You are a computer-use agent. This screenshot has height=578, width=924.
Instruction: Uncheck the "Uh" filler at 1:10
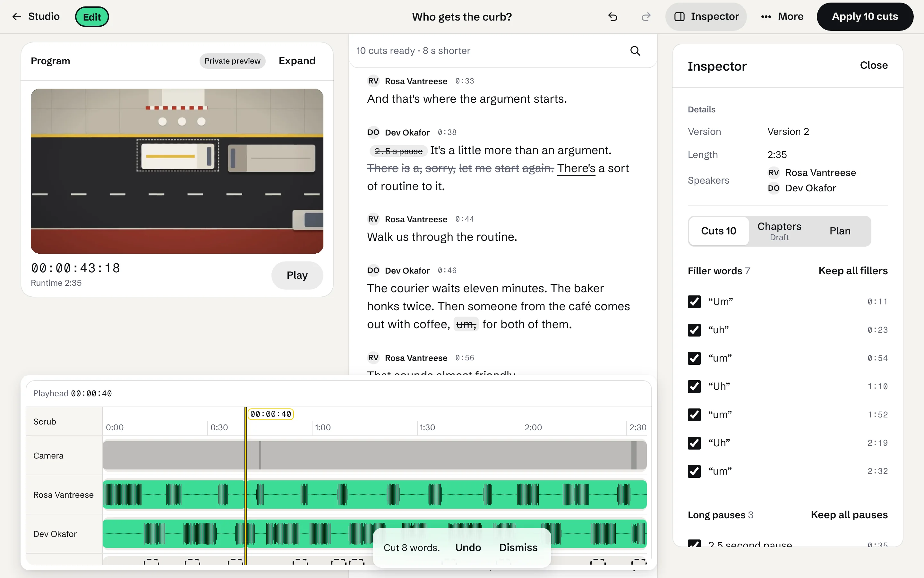pos(694,387)
